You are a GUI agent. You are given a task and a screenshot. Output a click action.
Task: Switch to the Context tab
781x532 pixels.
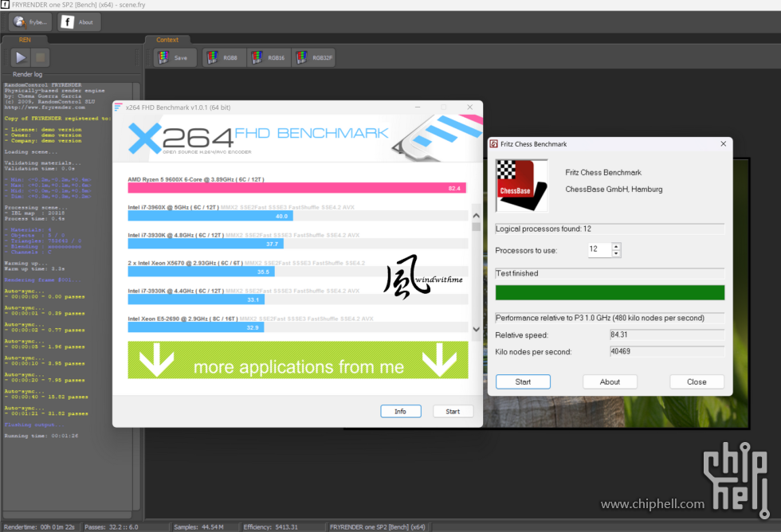pos(167,40)
